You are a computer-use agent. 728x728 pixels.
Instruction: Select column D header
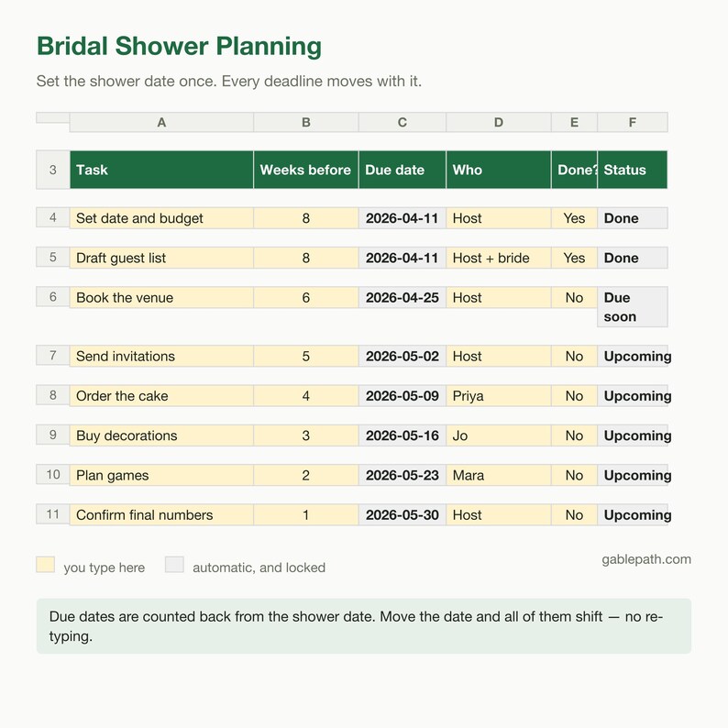coord(499,122)
